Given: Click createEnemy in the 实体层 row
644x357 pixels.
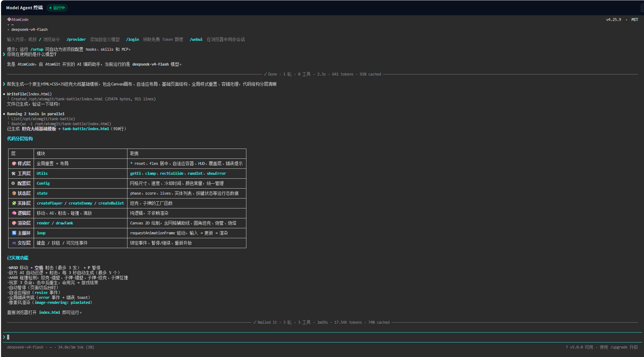Looking at the screenshot, I should click(x=80, y=203).
